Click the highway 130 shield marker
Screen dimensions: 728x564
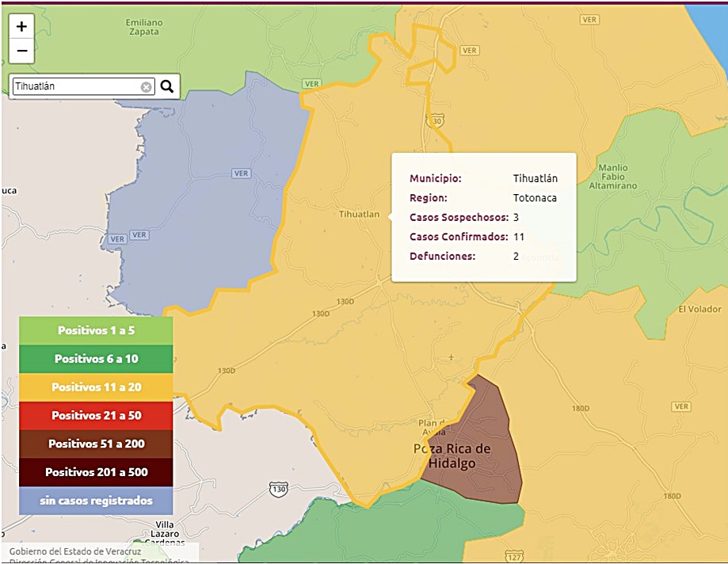[x=279, y=490]
